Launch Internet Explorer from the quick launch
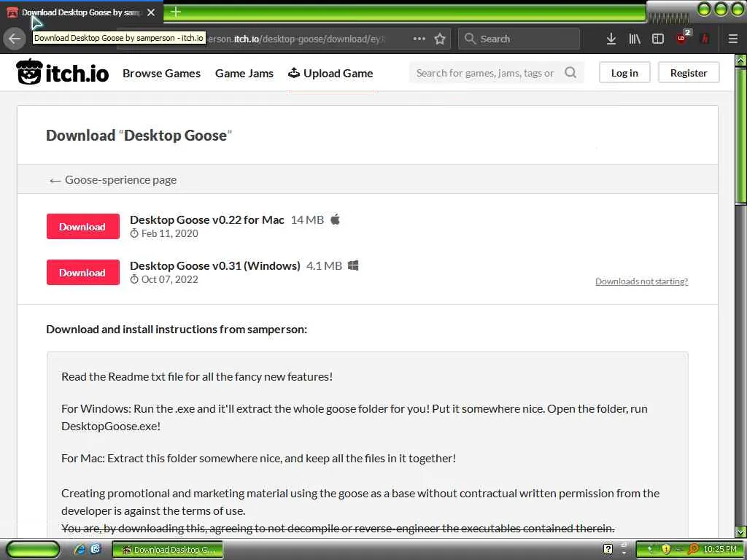The image size is (747, 560). pyautogui.click(x=80, y=550)
